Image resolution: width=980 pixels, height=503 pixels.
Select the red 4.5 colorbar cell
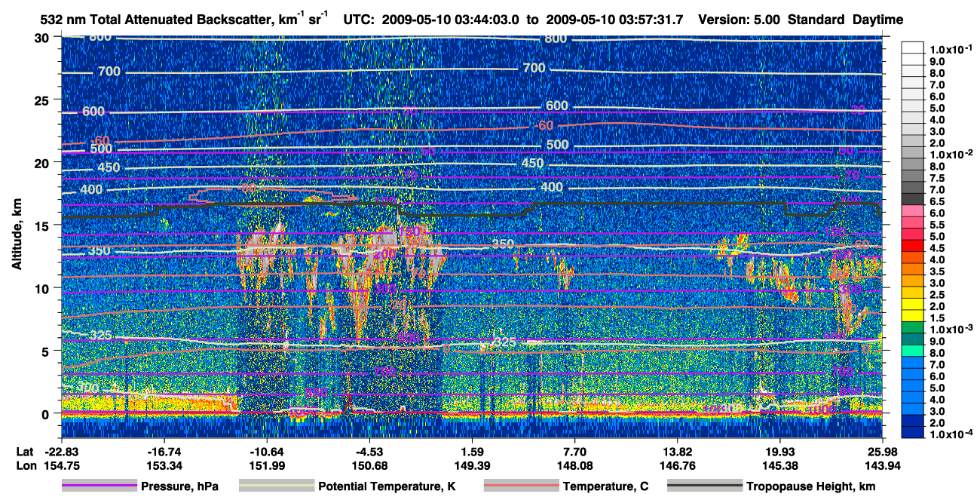(913, 247)
